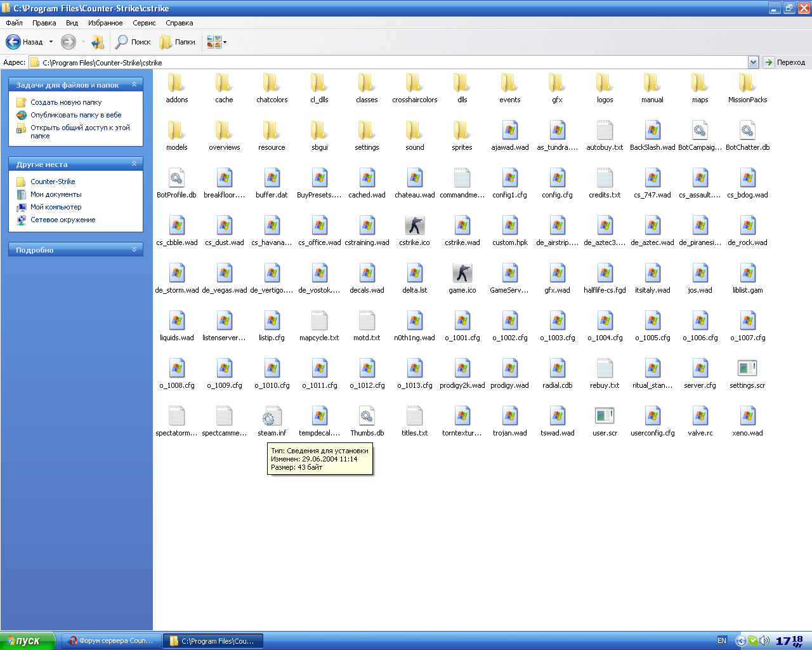Select the config.cfg file

[x=558, y=183]
